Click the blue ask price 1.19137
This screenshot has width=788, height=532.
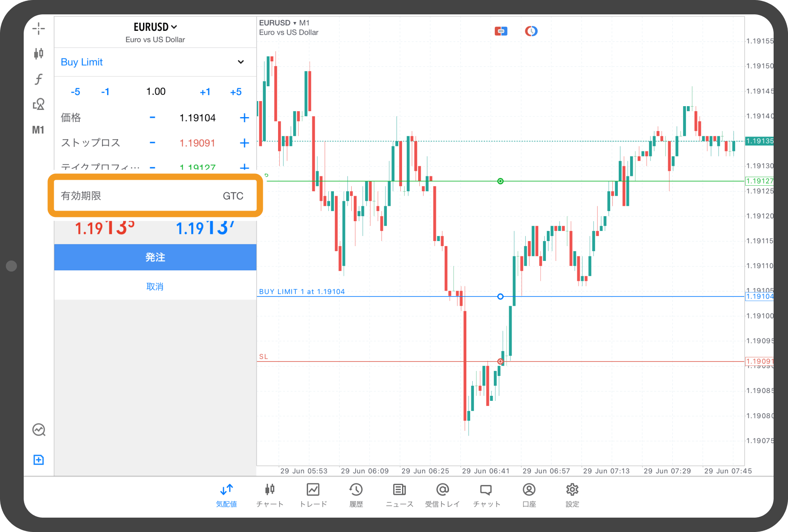[x=205, y=228]
